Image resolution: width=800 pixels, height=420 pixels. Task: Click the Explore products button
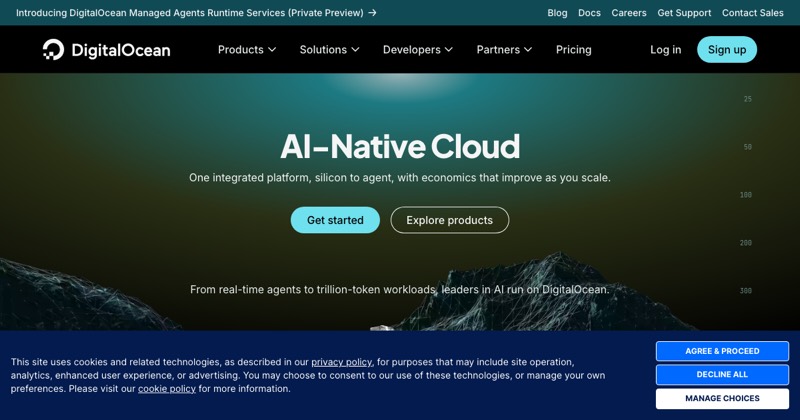(x=449, y=220)
